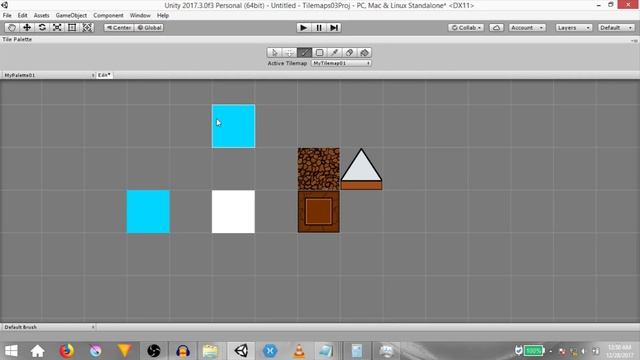The width and height of the screenshot is (640, 360).
Task: Open OBS Studio from the taskbar
Action: (154, 351)
